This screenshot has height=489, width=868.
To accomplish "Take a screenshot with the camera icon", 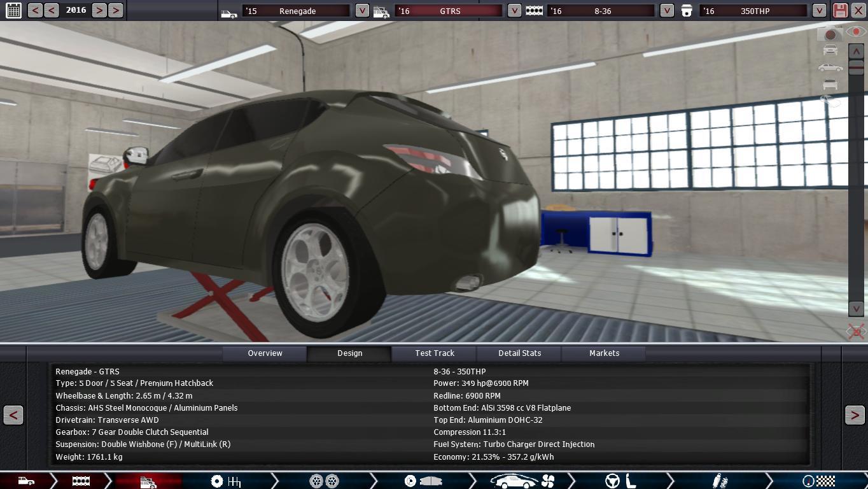I will 830,34.
